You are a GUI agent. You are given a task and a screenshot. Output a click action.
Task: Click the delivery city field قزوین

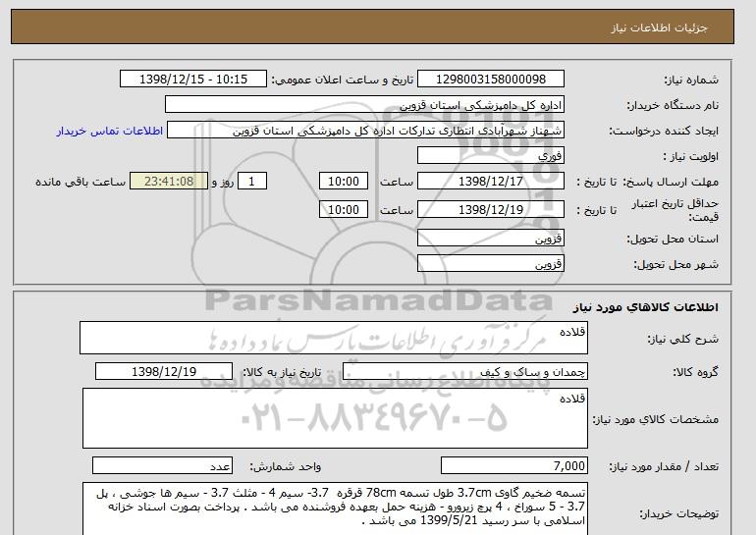tap(491, 264)
